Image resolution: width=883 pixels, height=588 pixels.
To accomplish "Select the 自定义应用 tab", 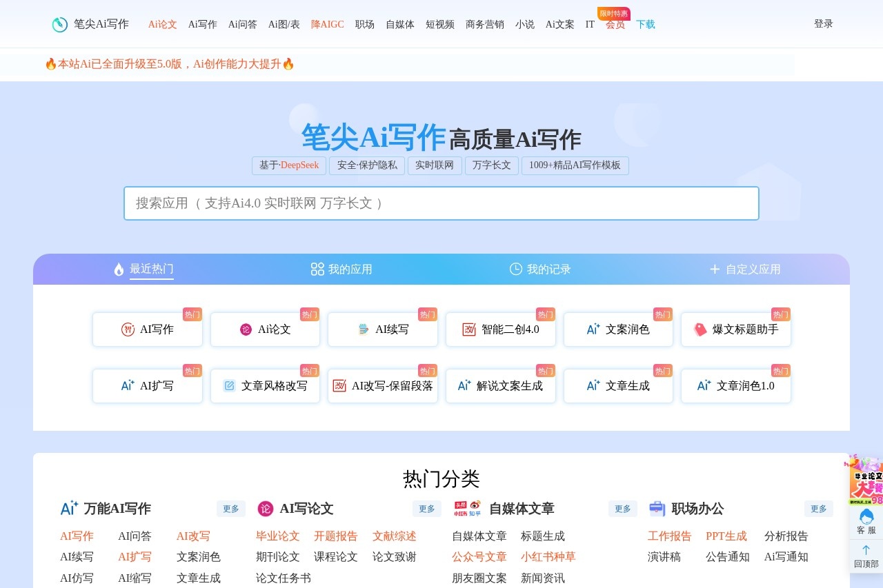I will pos(745,270).
